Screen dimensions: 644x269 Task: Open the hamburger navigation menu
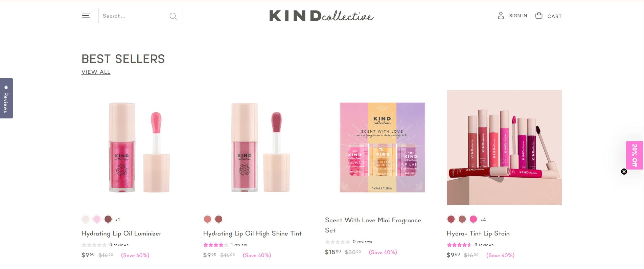pos(86,16)
